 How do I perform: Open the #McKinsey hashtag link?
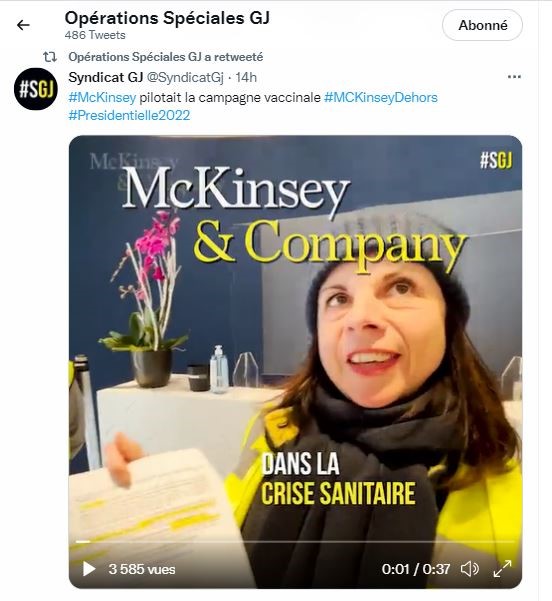102,97
